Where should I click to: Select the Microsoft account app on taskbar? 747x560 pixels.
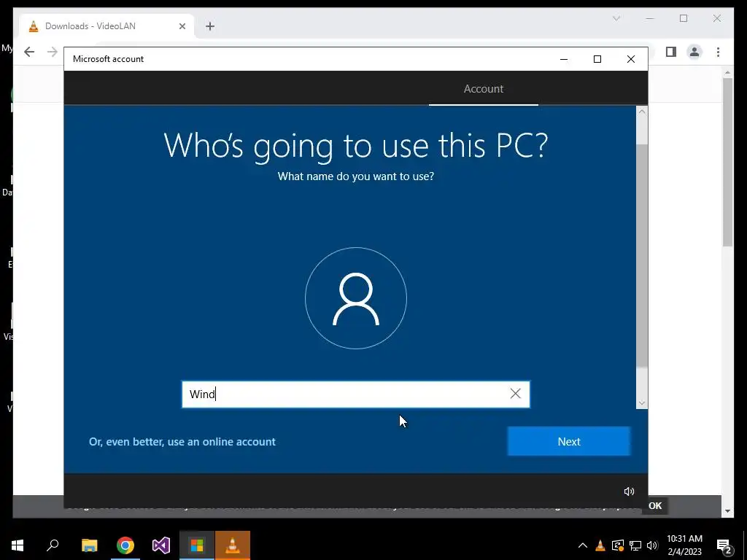(197, 545)
